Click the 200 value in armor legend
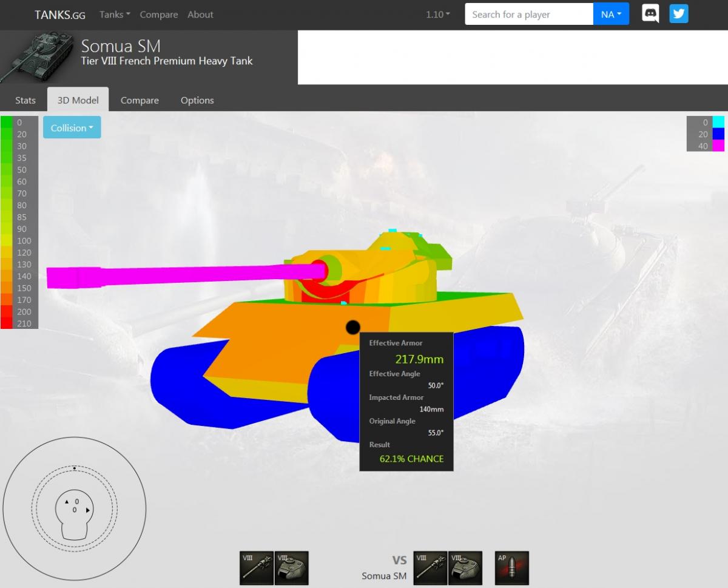728x588 pixels. pyautogui.click(x=24, y=312)
